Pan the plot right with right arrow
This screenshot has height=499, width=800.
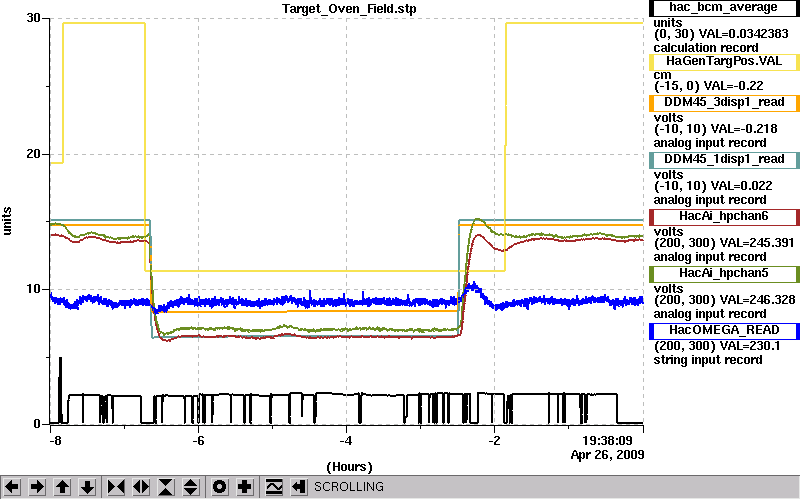[x=37, y=487]
